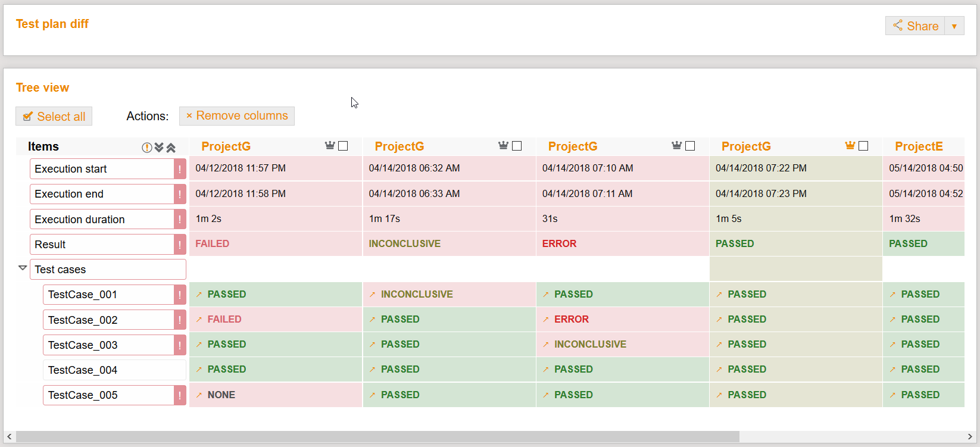Image resolution: width=980 pixels, height=447 pixels.
Task: Click the exclamation marker on Execution start row
Action: (180, 169)
